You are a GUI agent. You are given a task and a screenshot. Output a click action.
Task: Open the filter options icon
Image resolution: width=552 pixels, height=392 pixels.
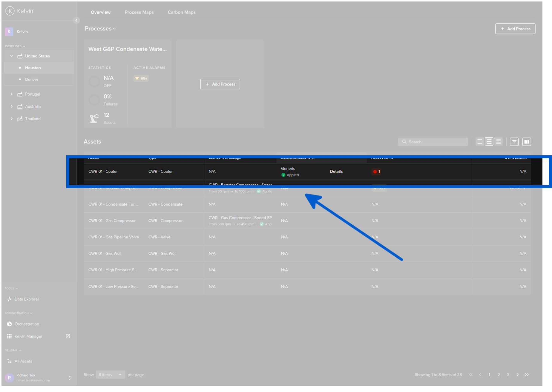(x=514, y=142)
